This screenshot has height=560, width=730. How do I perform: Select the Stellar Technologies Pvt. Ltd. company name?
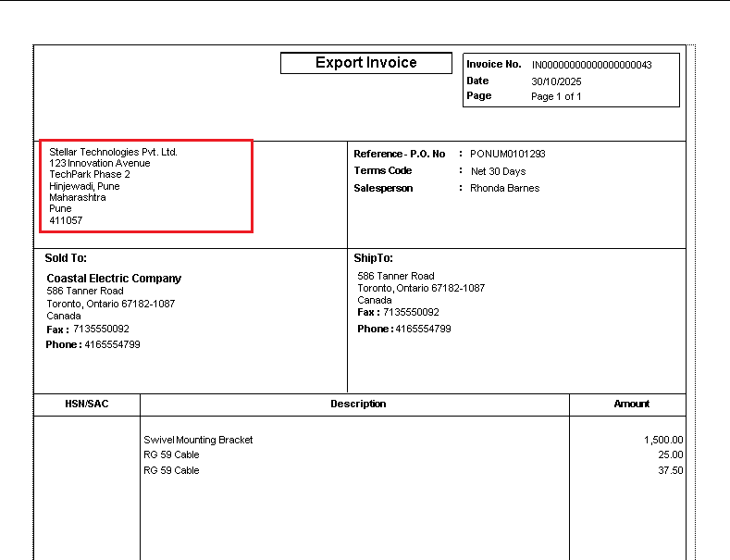pos(113,152)
